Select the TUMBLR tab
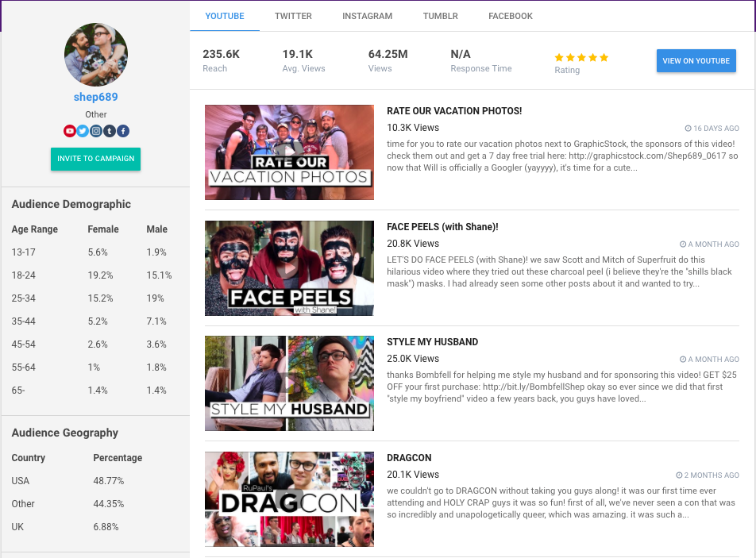The width and height of the screenshot is (756, 558). pyautogui.click(x=440, y=16)
